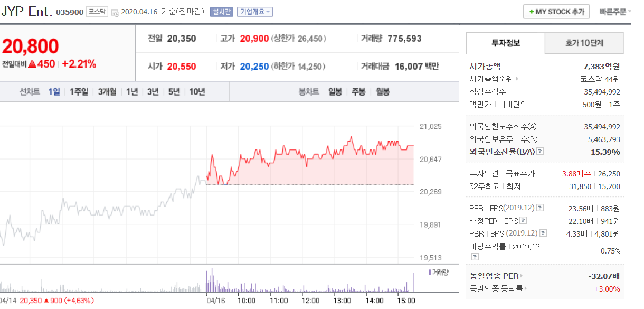
Task: Click 전일 value 20,350
Action: click(182, 39)
